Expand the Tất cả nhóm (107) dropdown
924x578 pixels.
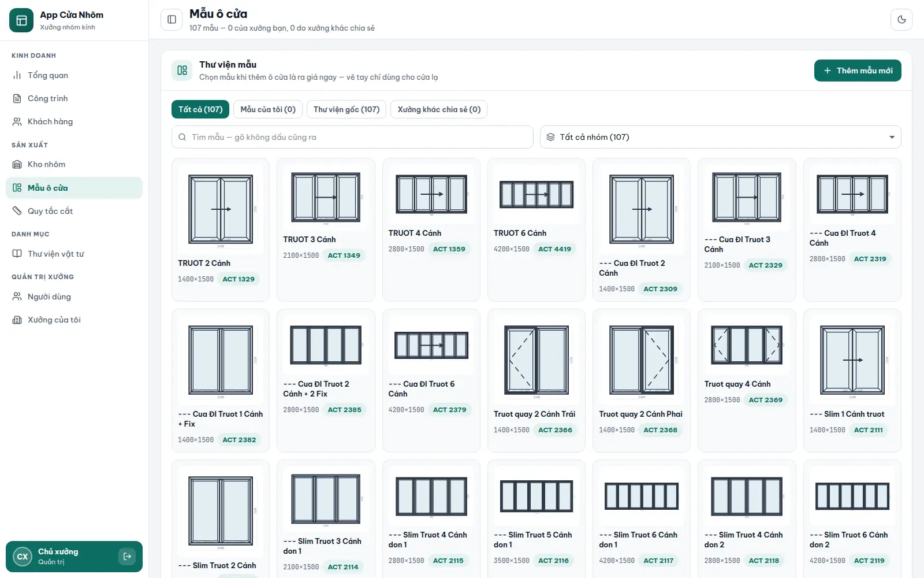click(720, 137)
